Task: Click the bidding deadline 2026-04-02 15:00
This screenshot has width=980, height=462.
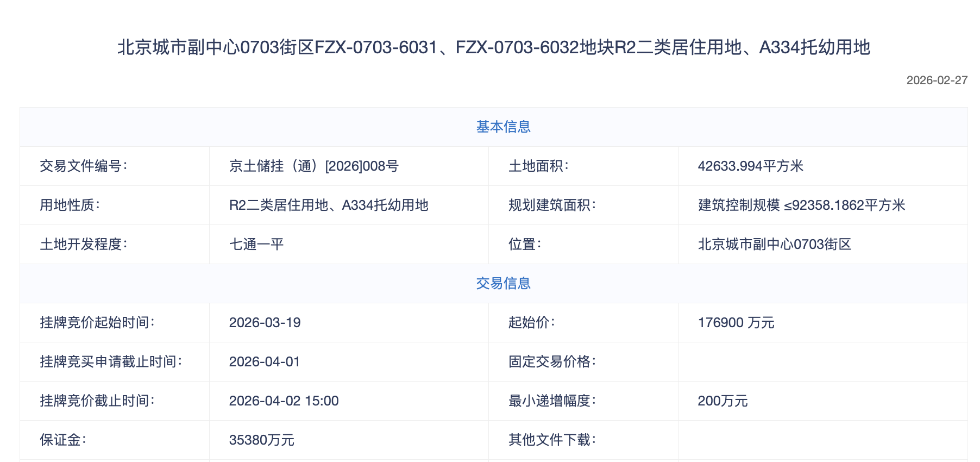Action: click(284, 401)
